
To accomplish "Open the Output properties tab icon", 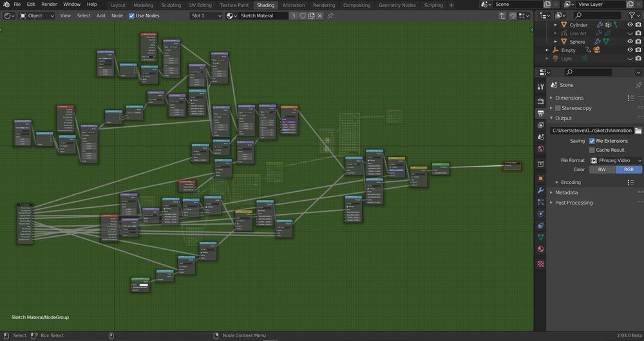I will tap(540, 113).
